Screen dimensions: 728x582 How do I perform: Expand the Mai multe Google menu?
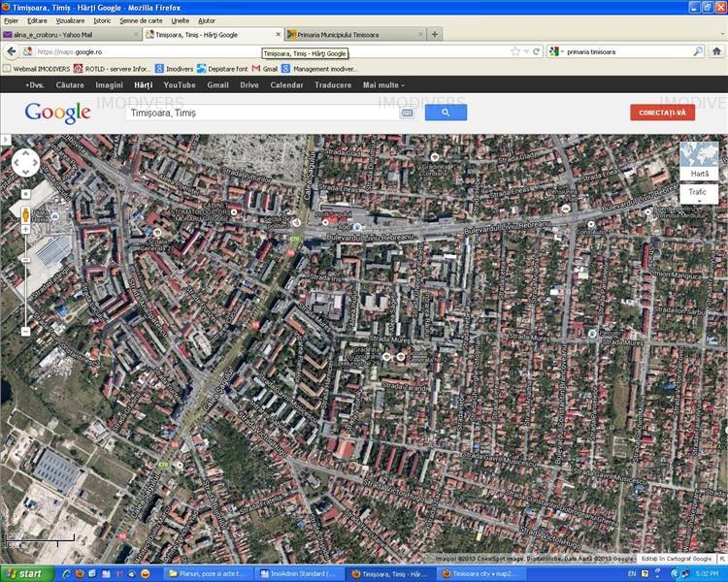(384, 84)
